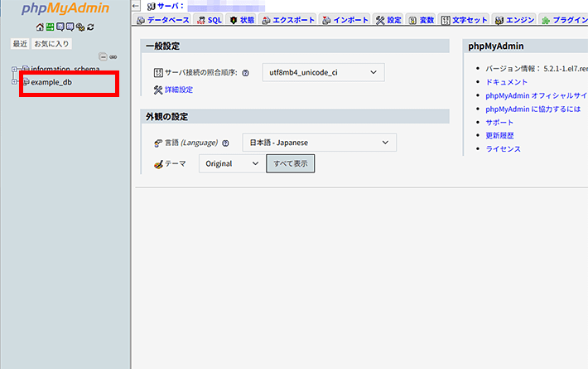Click the example_db database icon
This screenshot has height=369, width=588.
26,81
